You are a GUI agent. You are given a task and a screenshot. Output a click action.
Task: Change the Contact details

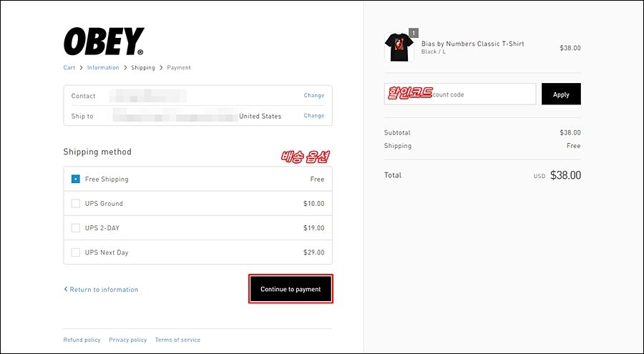314,95
